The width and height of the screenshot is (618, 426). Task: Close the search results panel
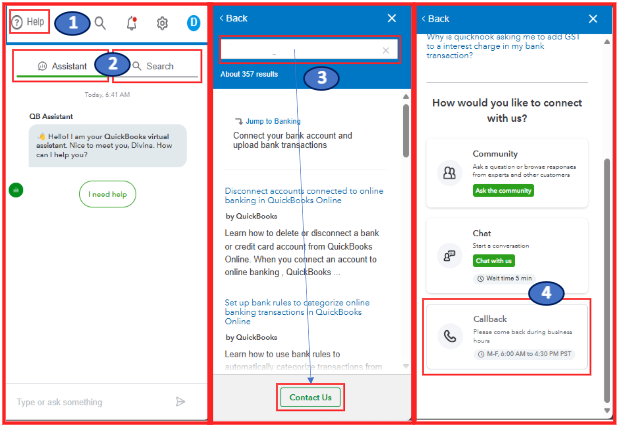pos(392,18)
